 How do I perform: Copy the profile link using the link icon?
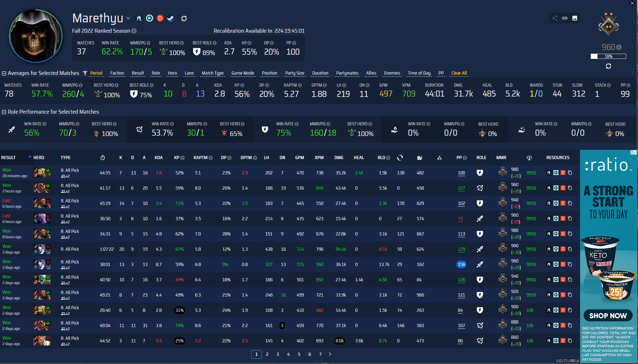click(565, 18)
